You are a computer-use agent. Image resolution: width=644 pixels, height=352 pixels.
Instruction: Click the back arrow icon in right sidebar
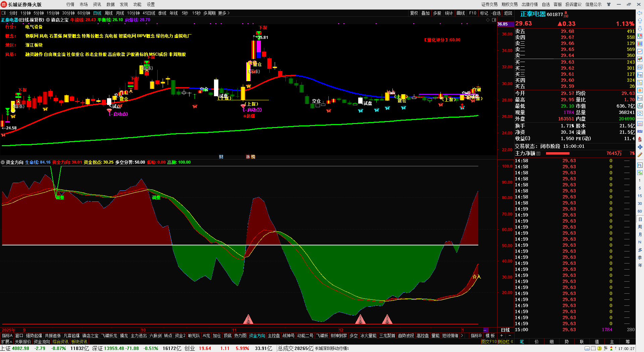pos(640,13)
